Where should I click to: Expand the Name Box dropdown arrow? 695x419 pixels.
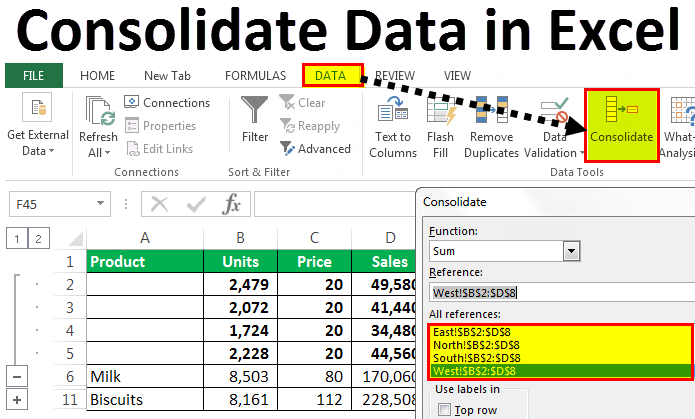101,204
